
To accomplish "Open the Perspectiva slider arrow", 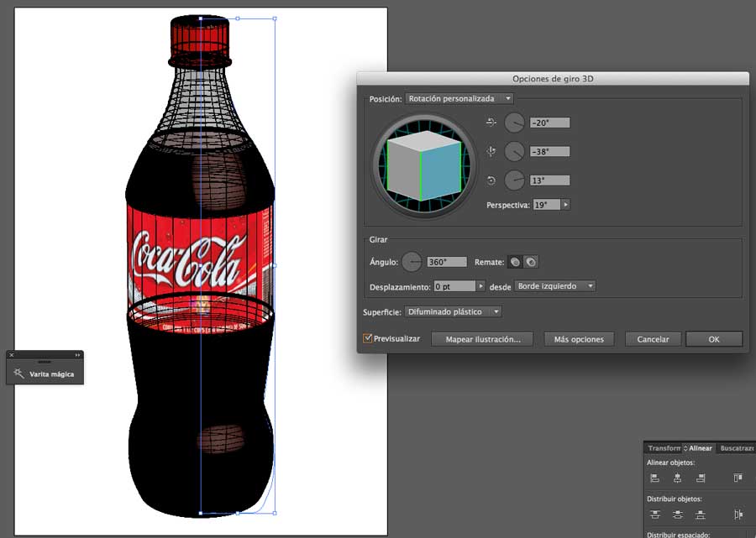I will (565, 205).
